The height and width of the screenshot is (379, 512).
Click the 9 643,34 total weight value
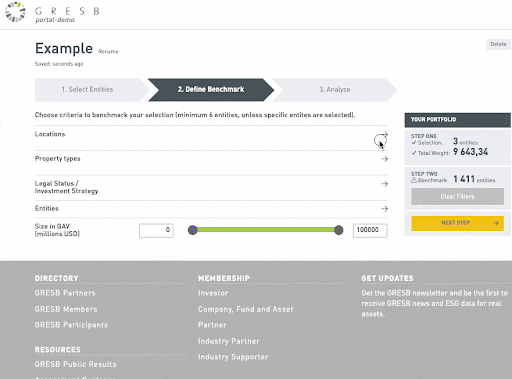471,152
